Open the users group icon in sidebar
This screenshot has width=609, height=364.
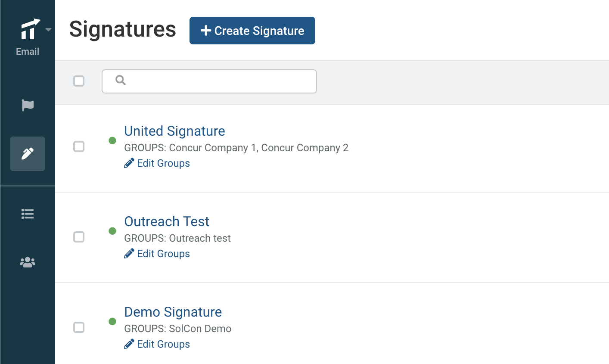28,262
